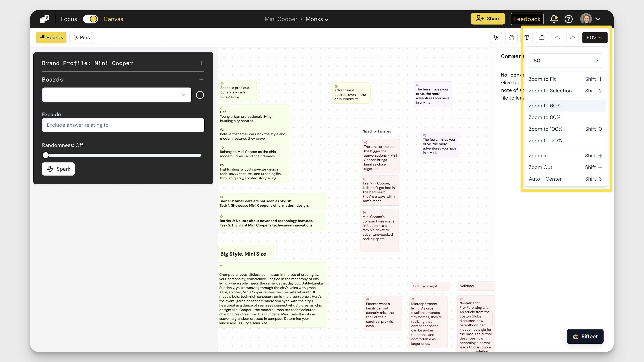Open the comment tool
644x362 pixels.
[x=542, y=37]
